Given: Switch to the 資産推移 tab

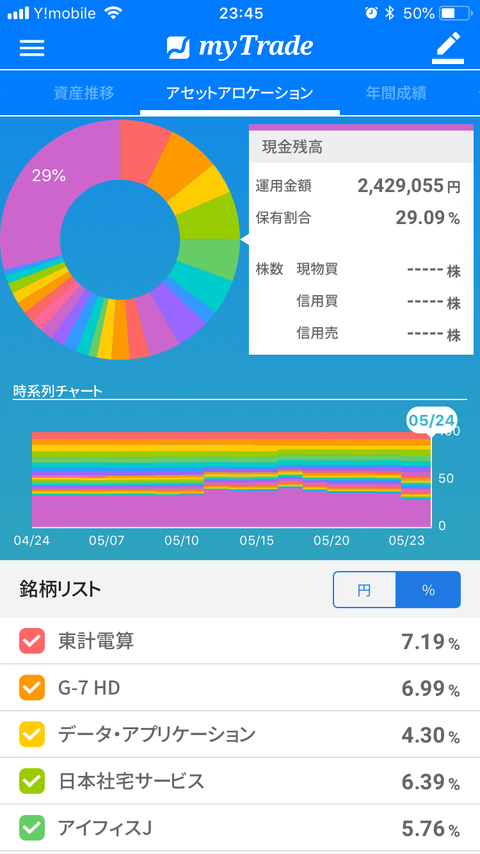Looking at the screenshot, I should tap(84, 93).
